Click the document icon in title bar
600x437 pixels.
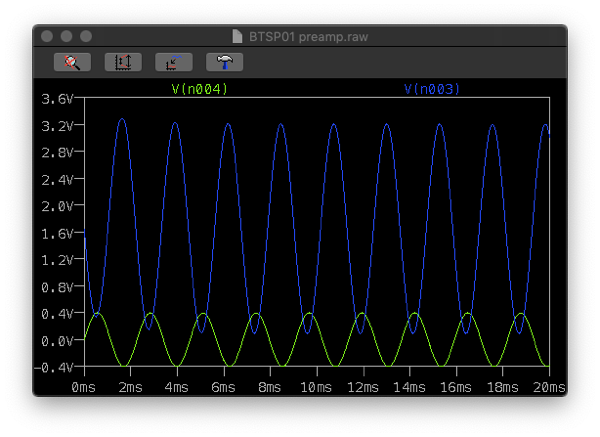click(x=237, y=35)
